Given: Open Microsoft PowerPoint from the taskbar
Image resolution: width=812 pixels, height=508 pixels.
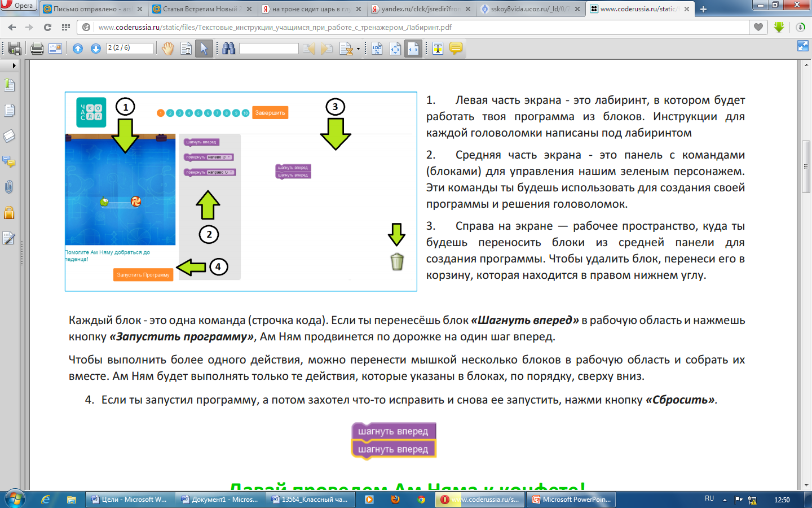Looking at the screenshot, I should pyautogui.click(x=571, y=500).
